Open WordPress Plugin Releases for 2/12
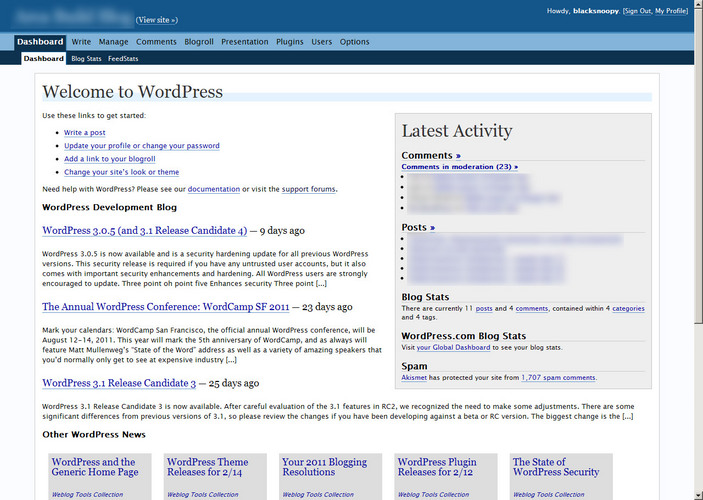Viewport: 703px width, 500px height. pyautogui.click(x=437, y=467)
